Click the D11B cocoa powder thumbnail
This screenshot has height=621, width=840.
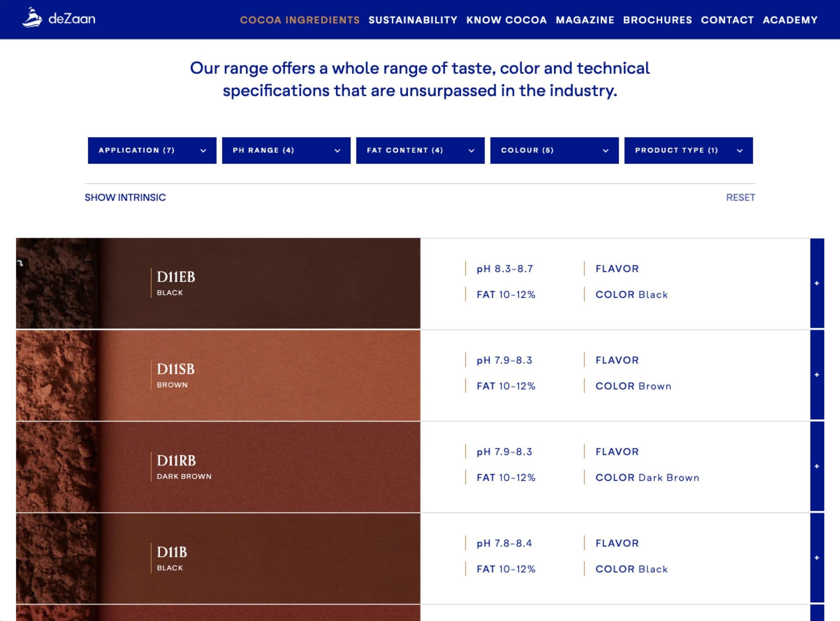pos(56,558)
